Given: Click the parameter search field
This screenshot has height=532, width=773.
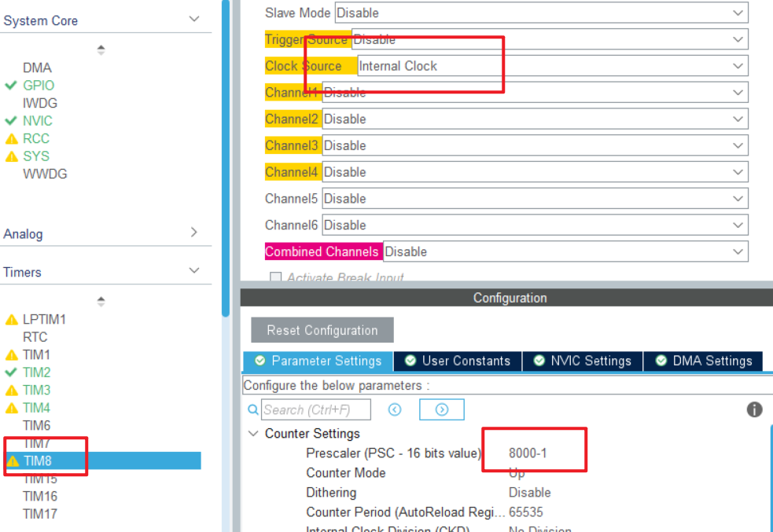Looking at the screenshot, I should point(316,410).
